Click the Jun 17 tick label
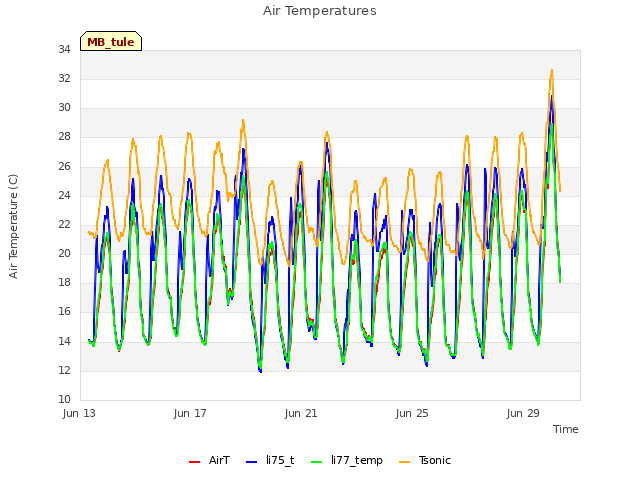The image size is (640, 480). coord(190,413)
